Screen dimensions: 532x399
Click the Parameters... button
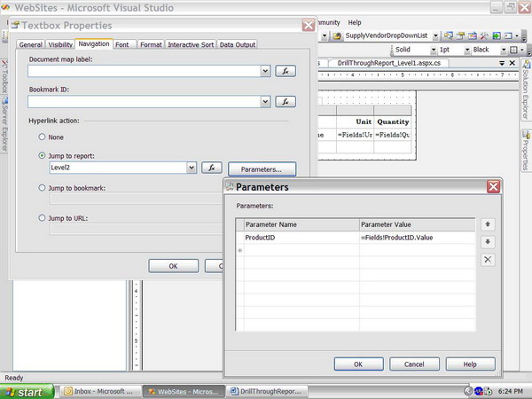coord(262,169)
